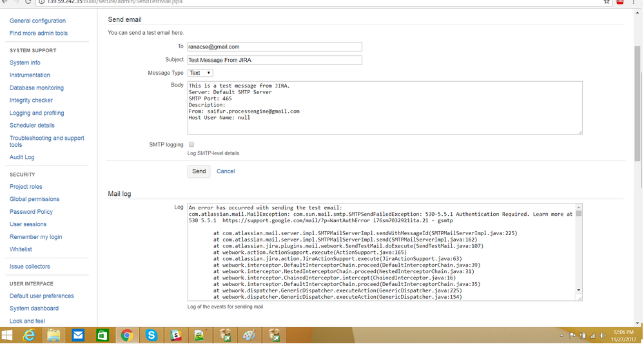Click the To email address field
The height and width of the screenshot is (362, 644).
coord(275,47)
